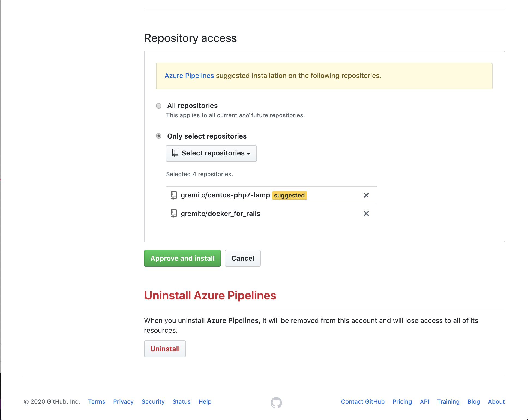This screenshot has width=528, height=420.
Task: Cancel the installation changes
Action: 242,258
